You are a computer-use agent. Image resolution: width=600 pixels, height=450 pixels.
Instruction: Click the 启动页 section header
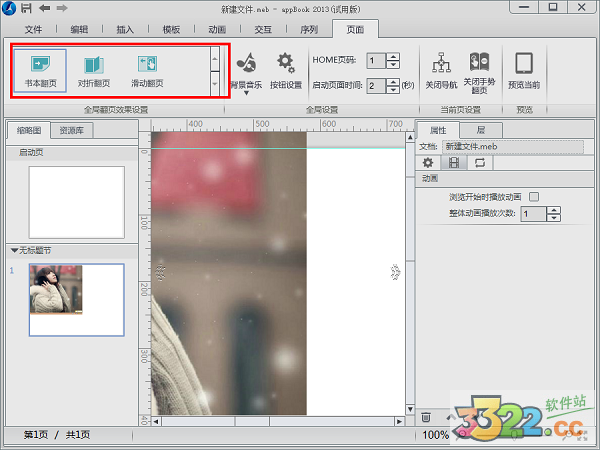72,152
